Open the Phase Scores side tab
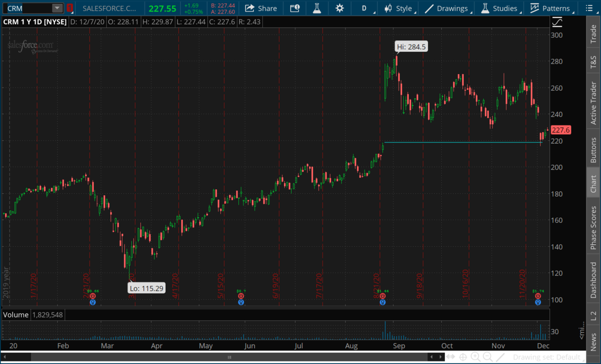Image resolution: width=601 pixels, height=364 pixels. click(x=593, y=225)
